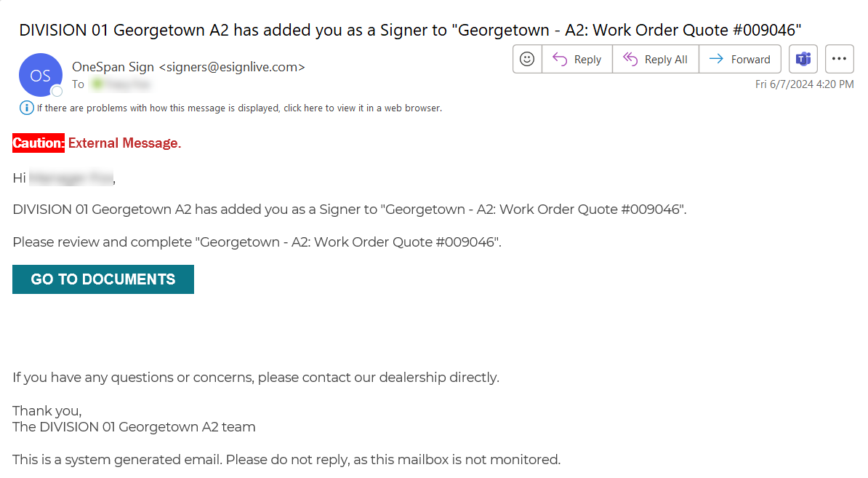Select the Reply button label

pos(587,59)
